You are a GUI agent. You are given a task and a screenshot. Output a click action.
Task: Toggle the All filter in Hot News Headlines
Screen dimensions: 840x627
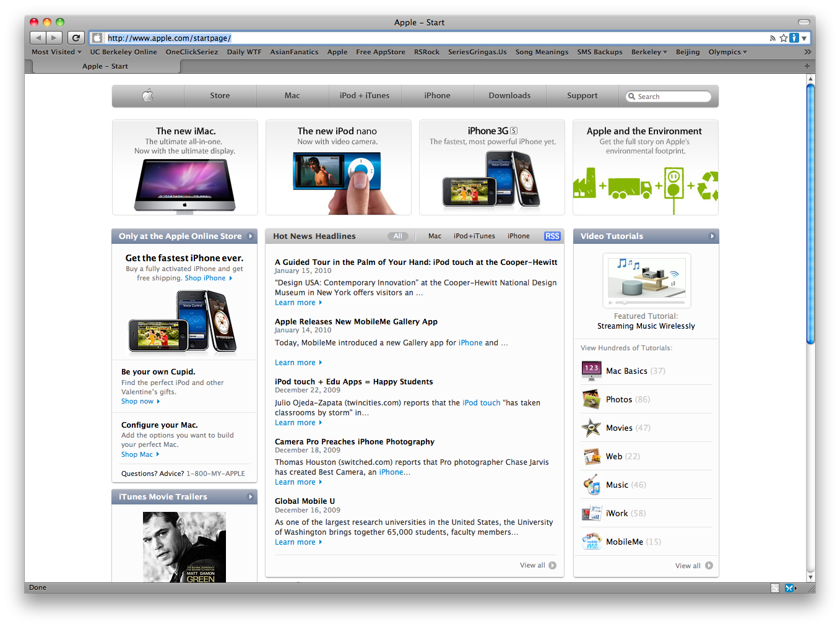point(398,236)
